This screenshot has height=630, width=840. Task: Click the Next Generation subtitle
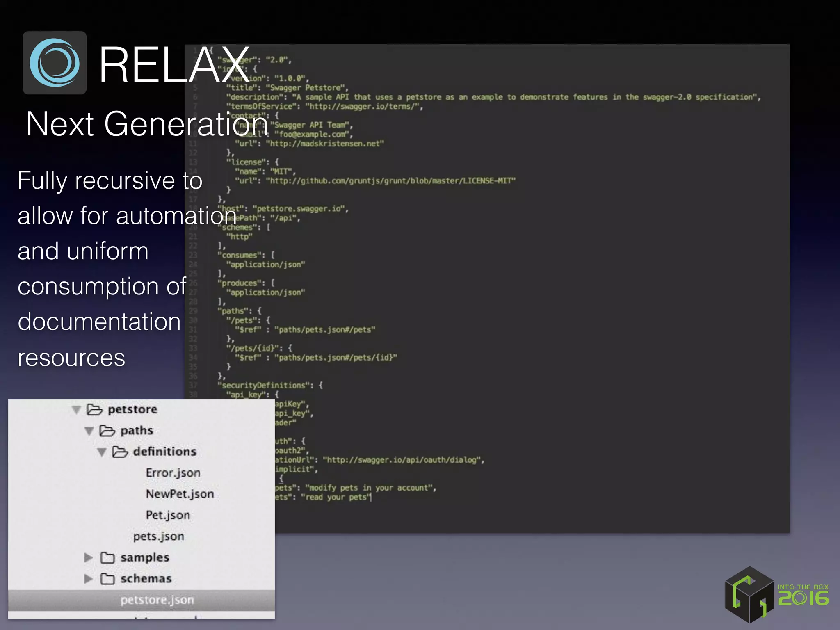tap(147, 123)
